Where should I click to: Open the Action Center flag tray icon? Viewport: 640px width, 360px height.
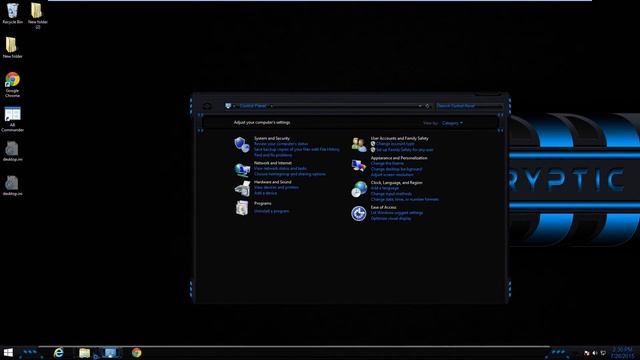587,353
